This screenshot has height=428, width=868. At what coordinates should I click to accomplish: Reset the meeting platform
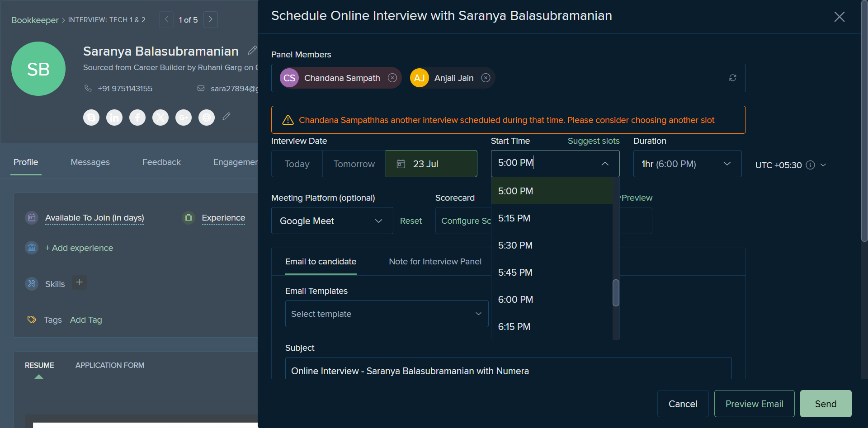410,221
